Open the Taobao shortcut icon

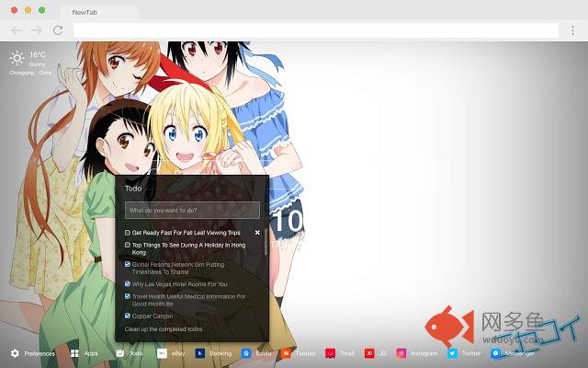(287, 353)
